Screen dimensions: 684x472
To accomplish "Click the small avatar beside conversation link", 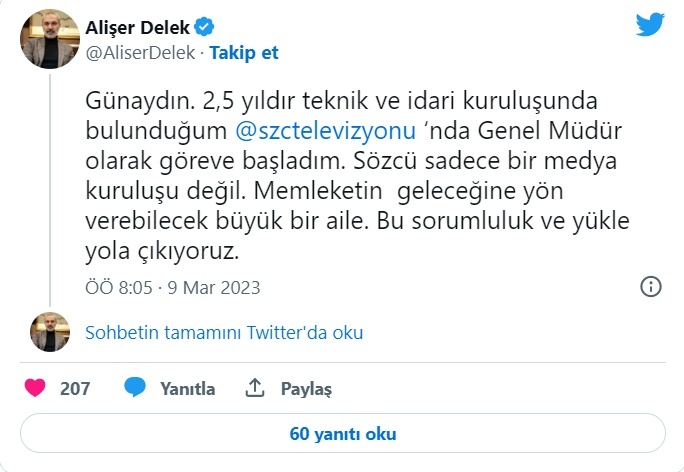I will pos(49,332).
